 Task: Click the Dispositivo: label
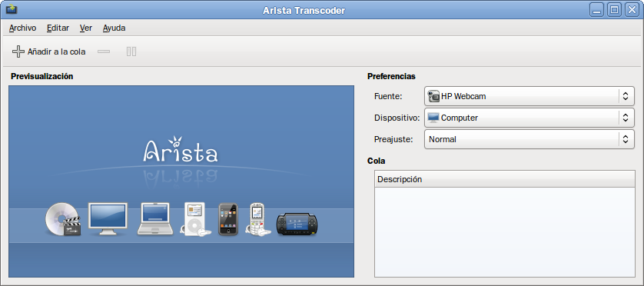tap(397, 118)
